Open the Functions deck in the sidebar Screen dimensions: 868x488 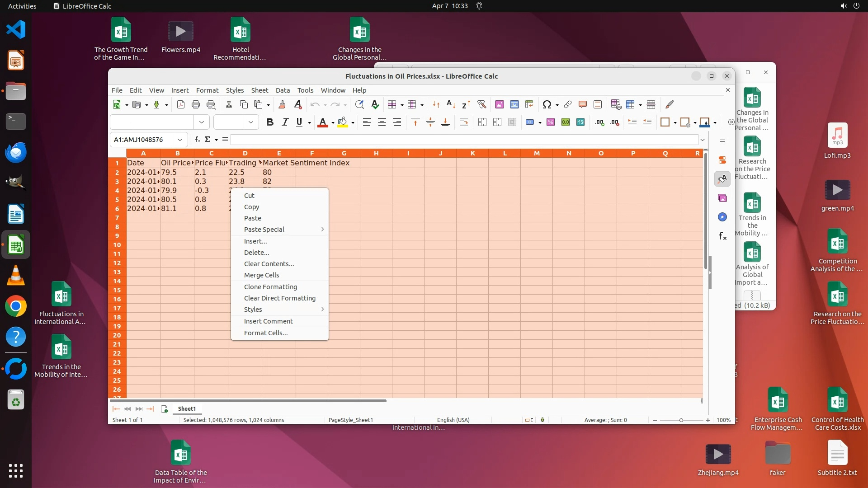[722, 236]
